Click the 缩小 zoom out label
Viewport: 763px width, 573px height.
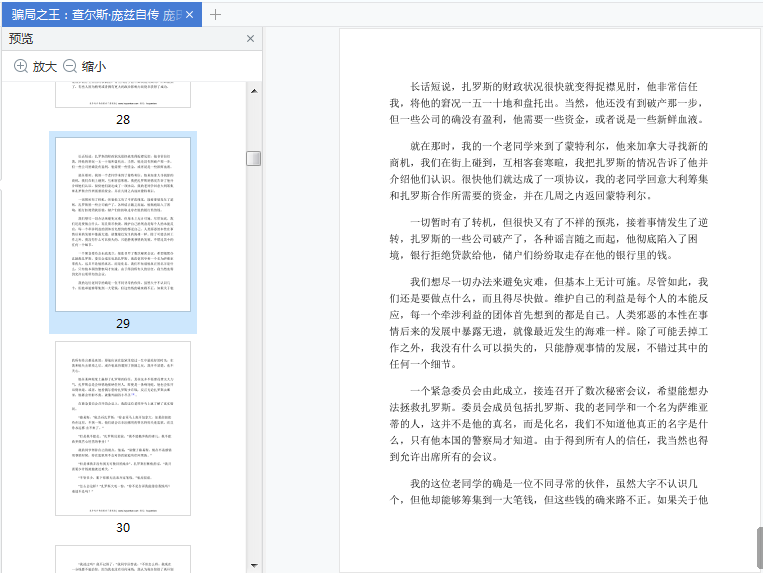click(x=94, y=67)
